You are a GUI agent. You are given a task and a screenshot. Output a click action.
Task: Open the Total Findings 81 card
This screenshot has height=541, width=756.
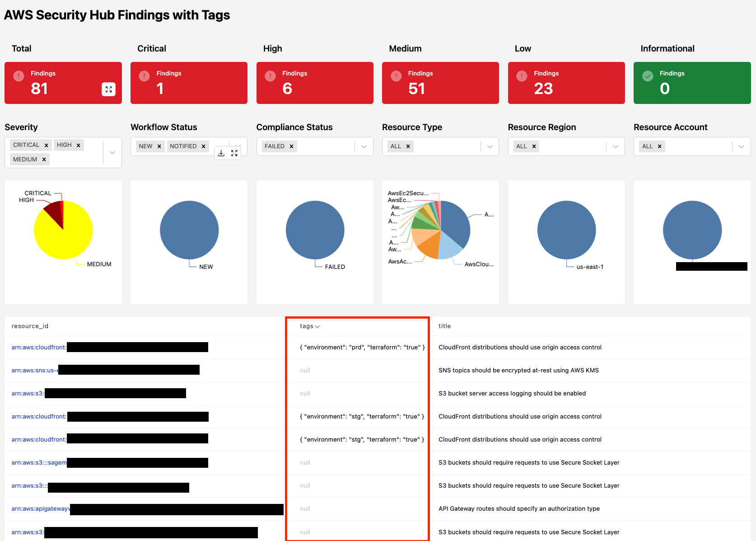(63, 83)
